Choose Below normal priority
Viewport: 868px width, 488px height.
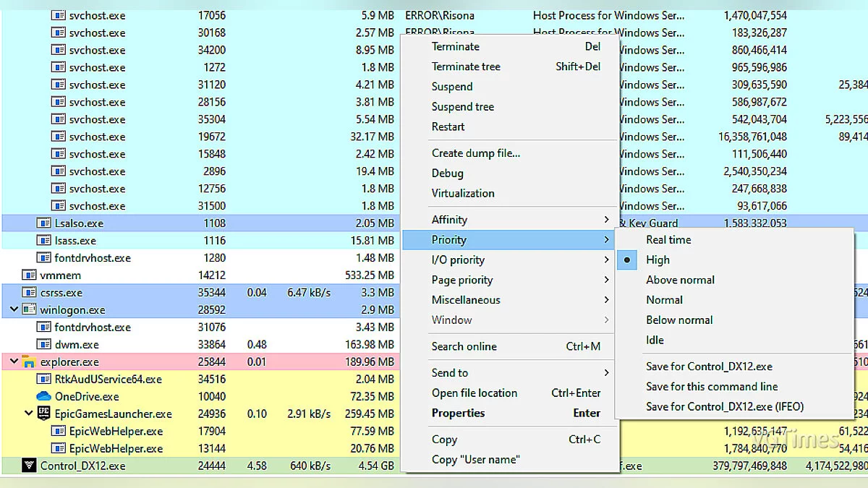679,320
